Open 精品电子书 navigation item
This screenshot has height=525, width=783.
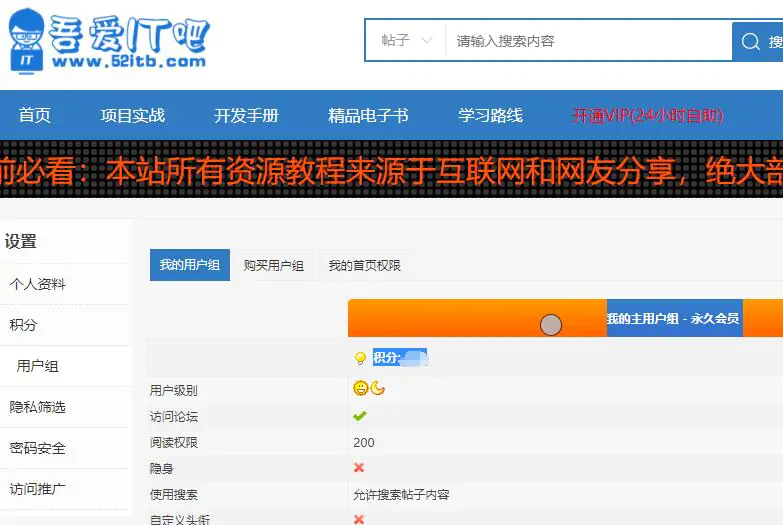(x=368, y=115)
